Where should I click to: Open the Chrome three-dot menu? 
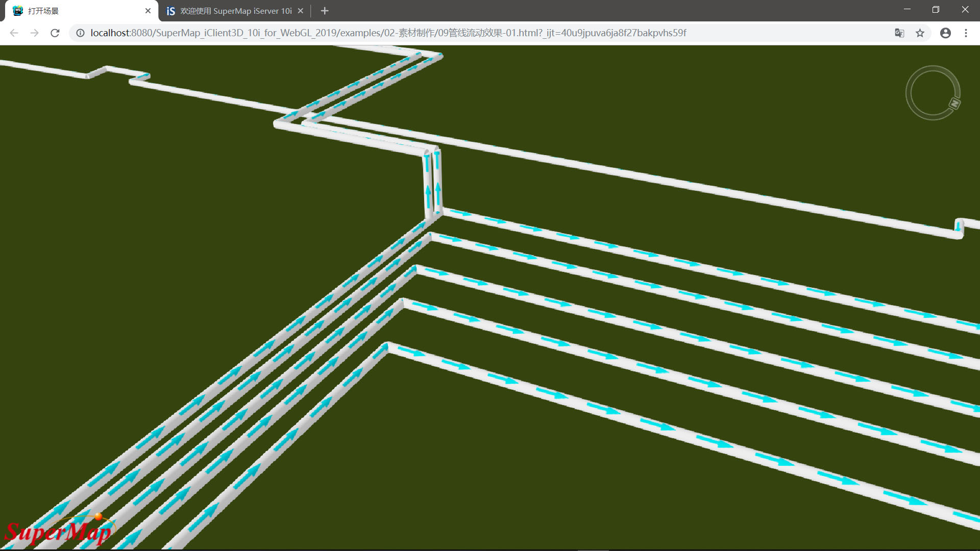click(x=966, y=33)
